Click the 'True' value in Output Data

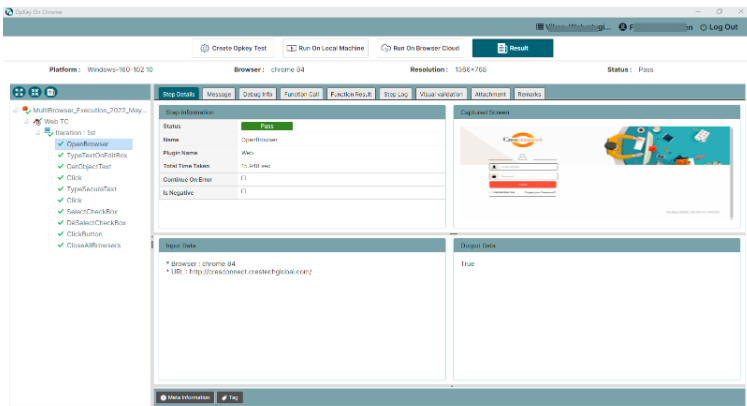(x=467, y=264)
